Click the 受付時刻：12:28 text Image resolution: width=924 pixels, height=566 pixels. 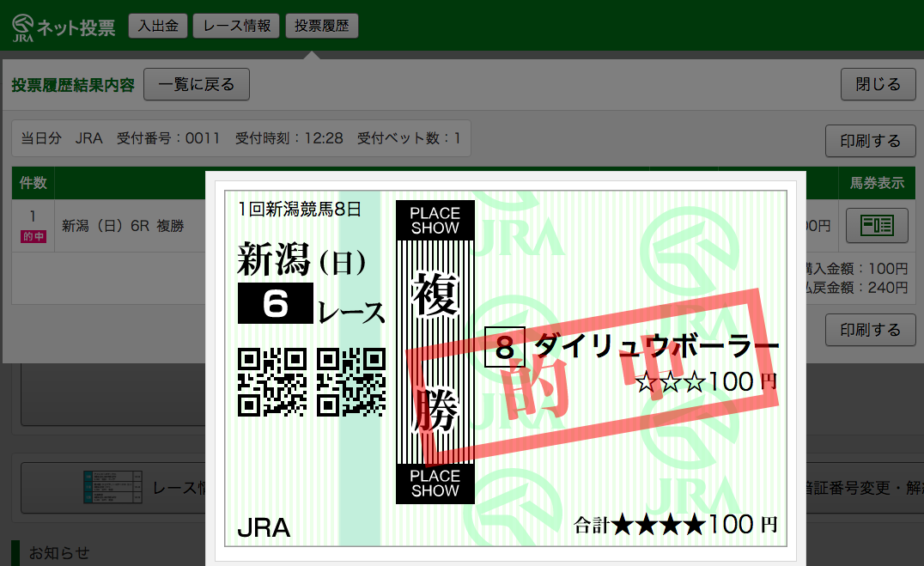(289, 138)
